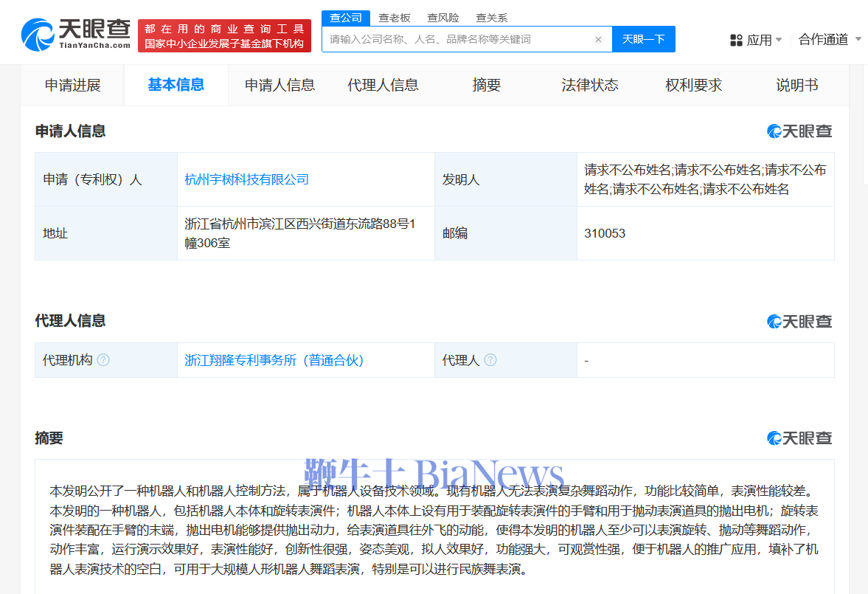The height and width of the screenshot is (594, 868).
Task: Switch to the 说明书 tab
Action: [797, 86]
